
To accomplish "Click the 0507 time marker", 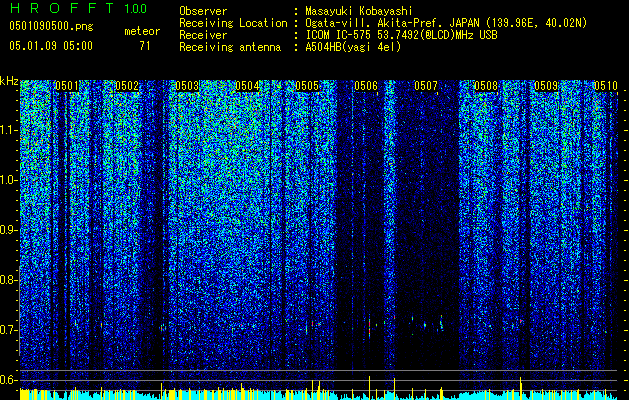I will [426, 86].
